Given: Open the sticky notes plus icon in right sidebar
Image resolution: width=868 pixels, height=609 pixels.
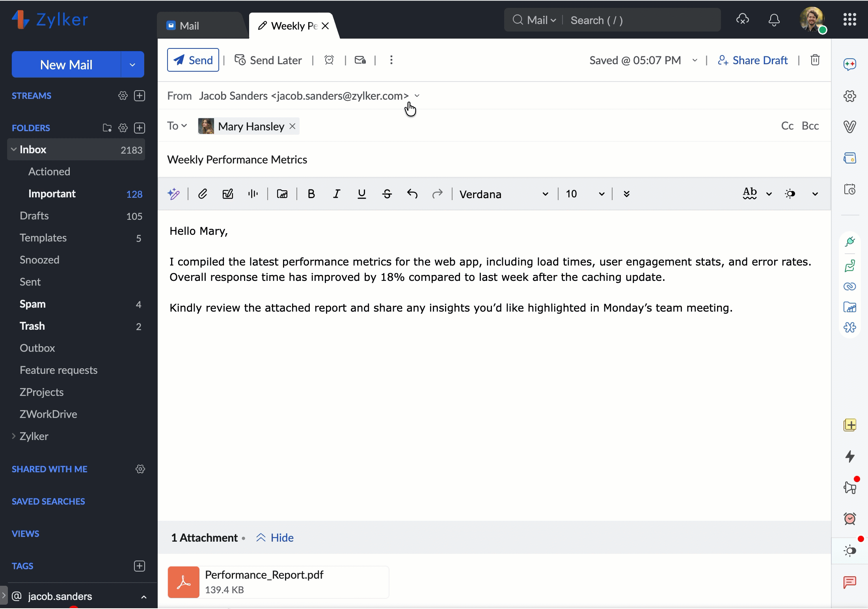Looking at the screenshot, I should tap(850, 425).
